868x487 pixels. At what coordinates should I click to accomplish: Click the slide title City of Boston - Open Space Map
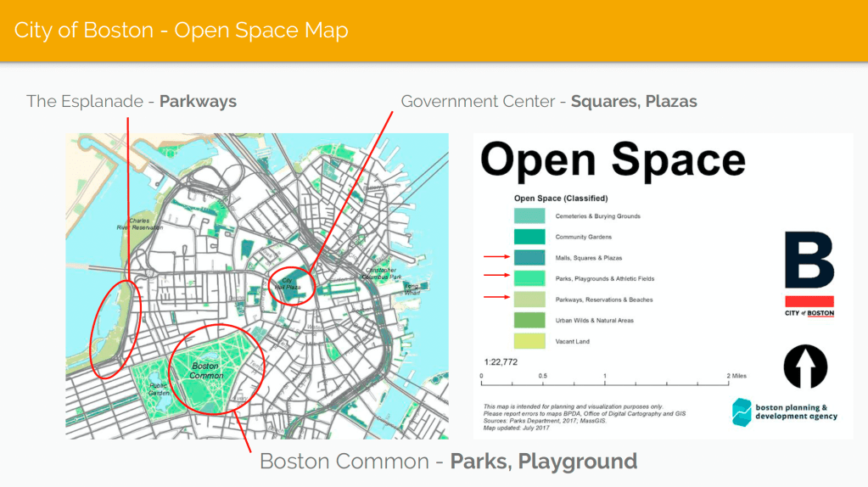pyautogui.click(x=182, y=31)
